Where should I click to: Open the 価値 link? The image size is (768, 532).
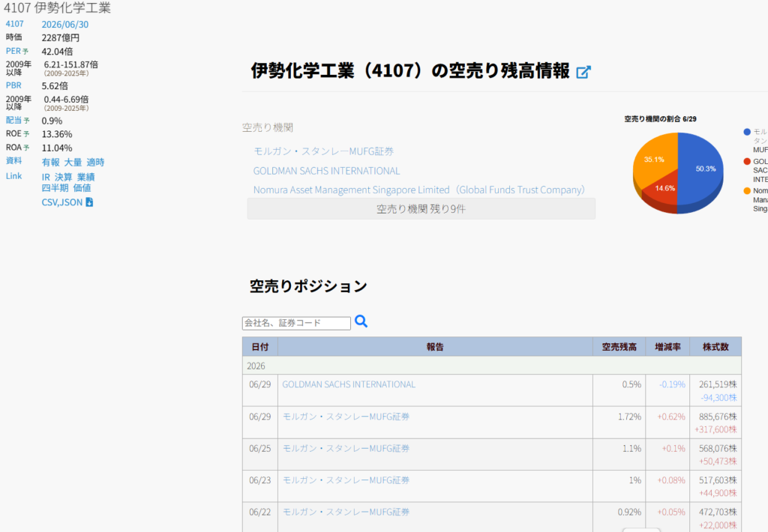pyautogui.click(x=82, y=188)
